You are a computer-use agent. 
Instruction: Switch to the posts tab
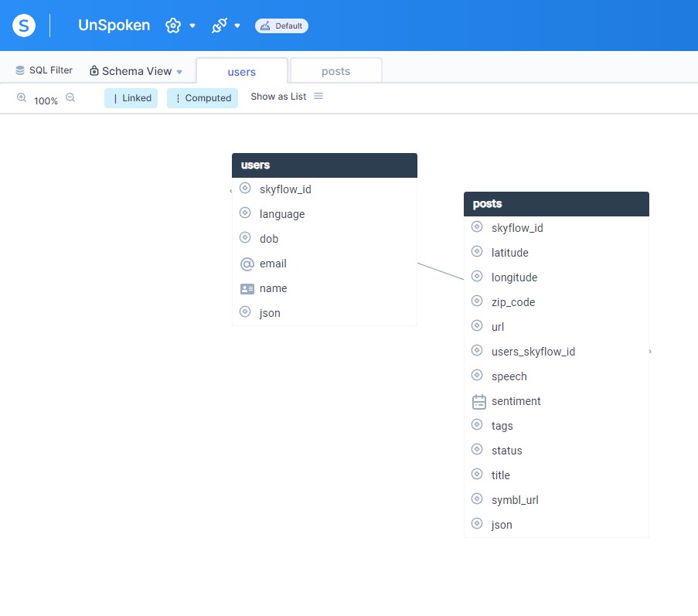[336, 71]
